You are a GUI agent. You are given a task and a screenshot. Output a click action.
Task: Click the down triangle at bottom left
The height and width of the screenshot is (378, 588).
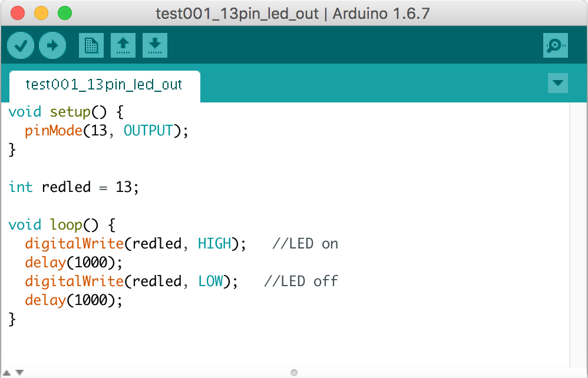tap(19, 372)
